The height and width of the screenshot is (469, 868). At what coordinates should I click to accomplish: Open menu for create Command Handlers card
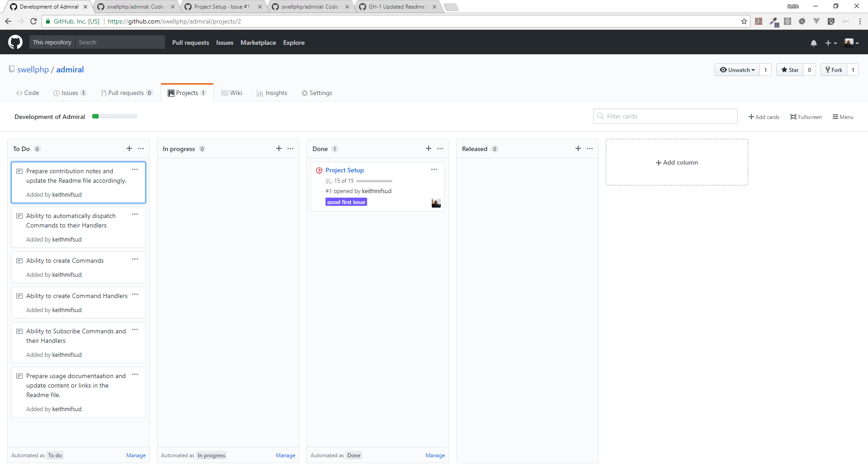[x=135, y=294]
